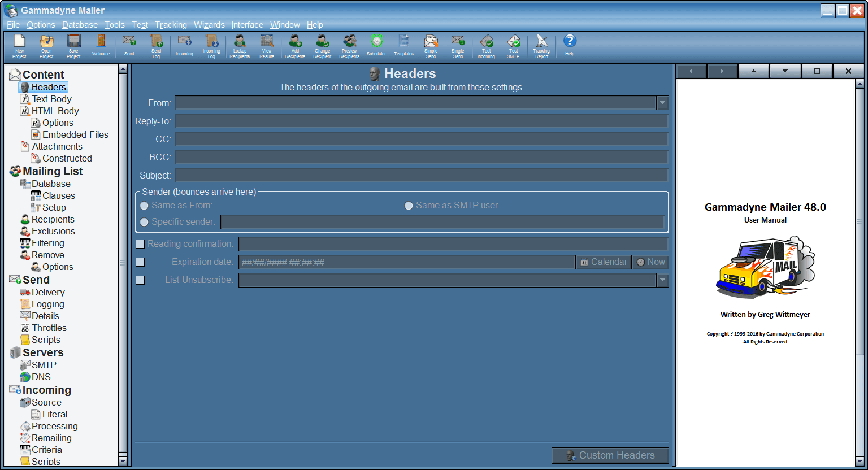Click the Simple Send icon

coord(431,46)
